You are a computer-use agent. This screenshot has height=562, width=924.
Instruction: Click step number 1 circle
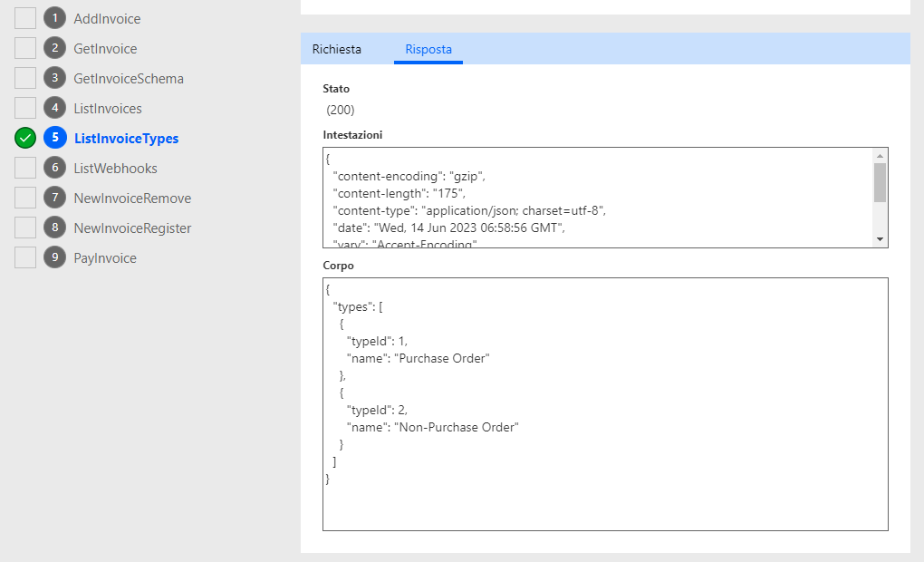click(54, 18)
